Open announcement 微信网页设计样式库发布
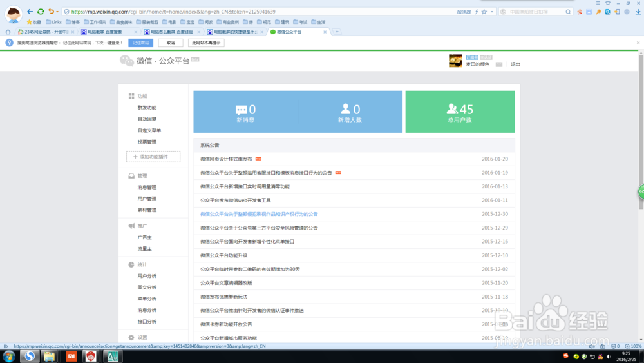Viewport: 644px width, 363px height. pyautogui.click(x=226, y=159)
